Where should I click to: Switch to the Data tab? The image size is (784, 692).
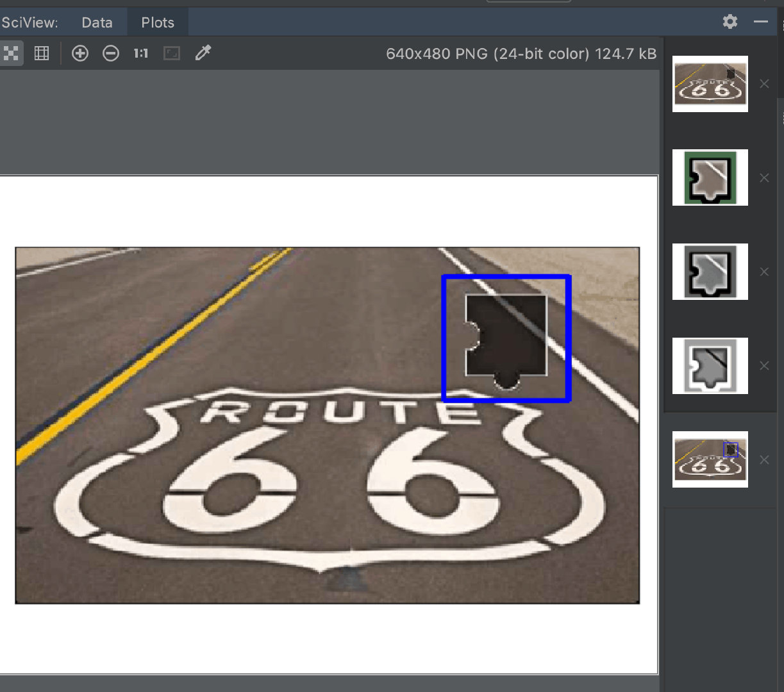click(x=97, y=22)
